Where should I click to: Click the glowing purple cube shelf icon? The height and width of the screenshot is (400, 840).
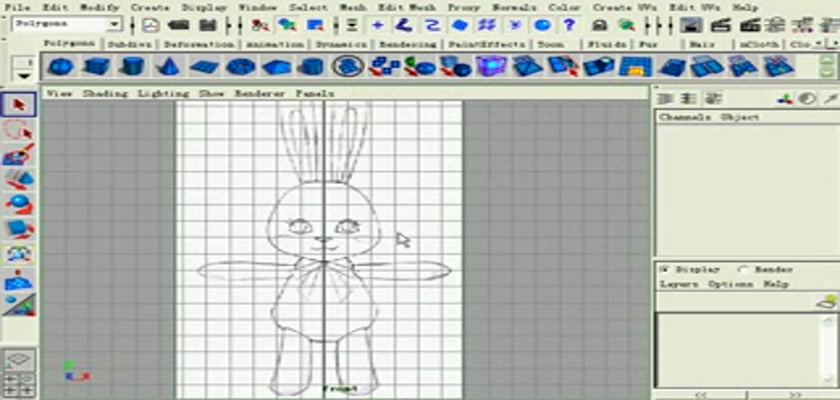pyautogui.click(x=491, y=67)
